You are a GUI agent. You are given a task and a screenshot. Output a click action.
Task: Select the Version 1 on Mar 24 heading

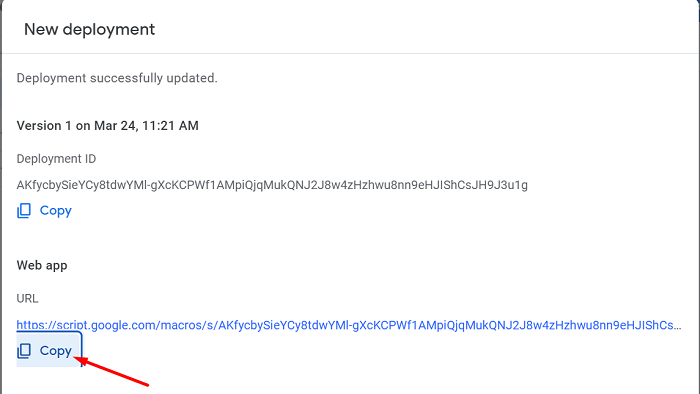point(108,126)
